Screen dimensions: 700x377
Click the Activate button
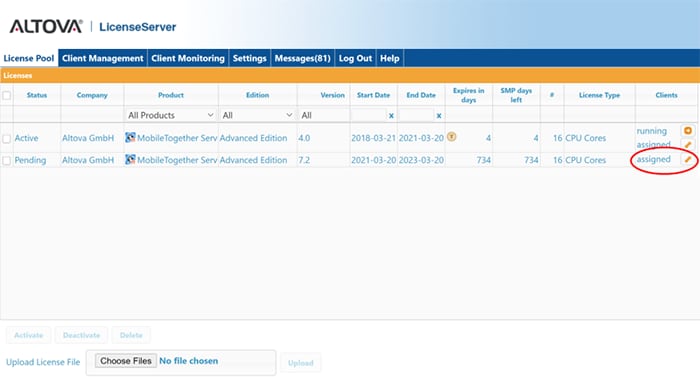(x=29, y=335)
